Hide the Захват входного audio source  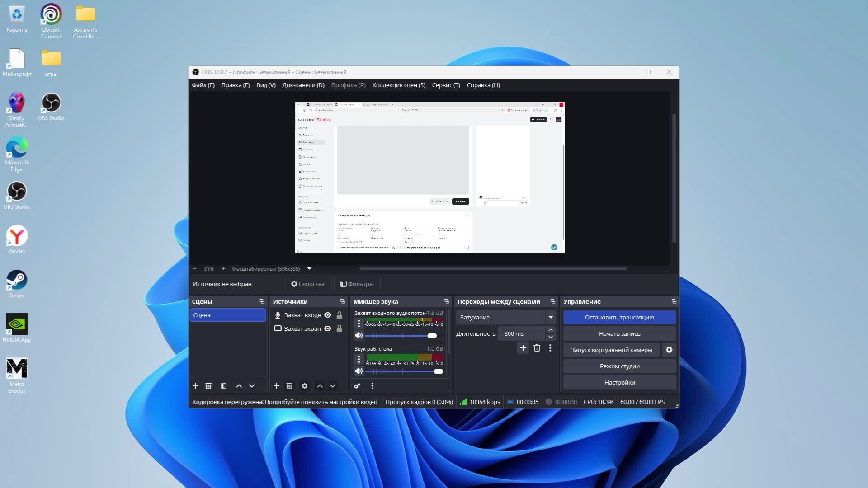[328, 315]
